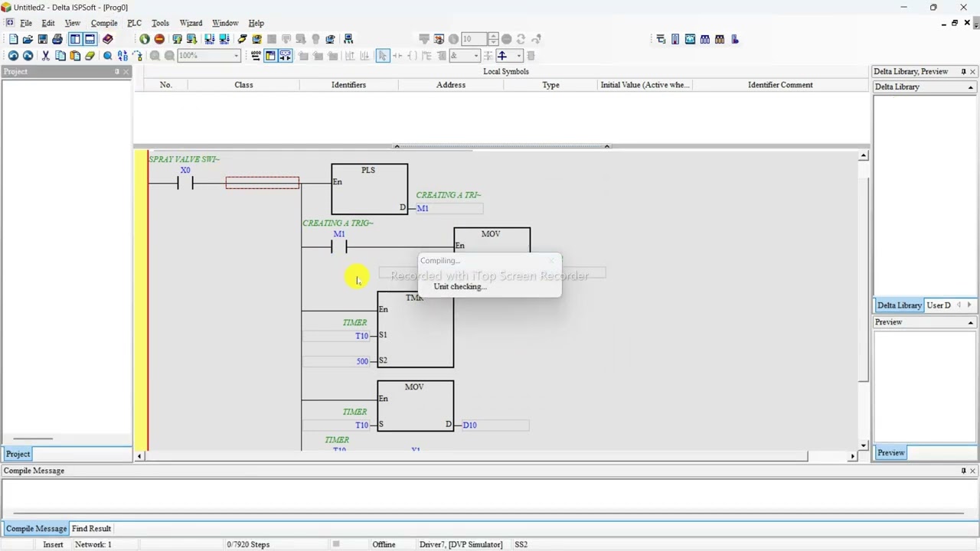980x551 pixels.
Task: Toggle the output message panel button
Action: point(90,39)
